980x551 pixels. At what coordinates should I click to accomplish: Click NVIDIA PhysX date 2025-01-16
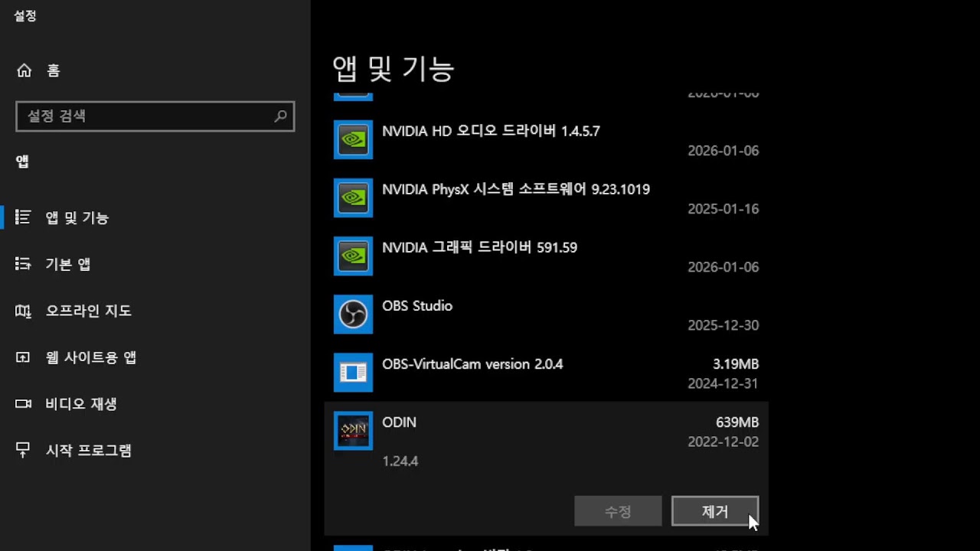pyautogui.click(x=724, y=209)
